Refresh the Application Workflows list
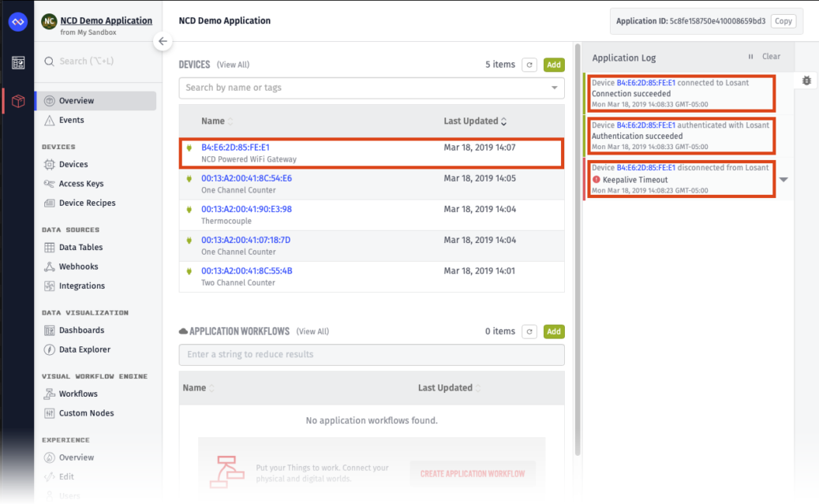This screenshot has height=504, width=819. [529, 332]
